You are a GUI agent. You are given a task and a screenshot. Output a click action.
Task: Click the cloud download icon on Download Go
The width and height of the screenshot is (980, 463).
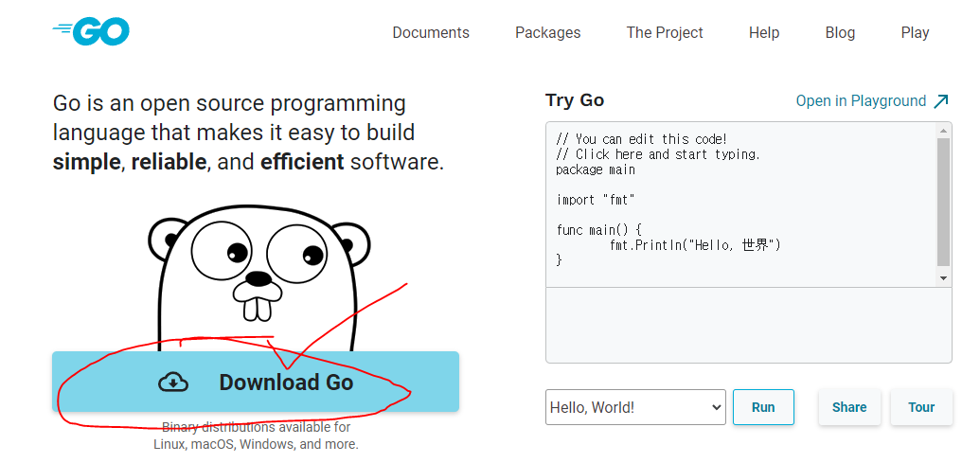[173, 382]
